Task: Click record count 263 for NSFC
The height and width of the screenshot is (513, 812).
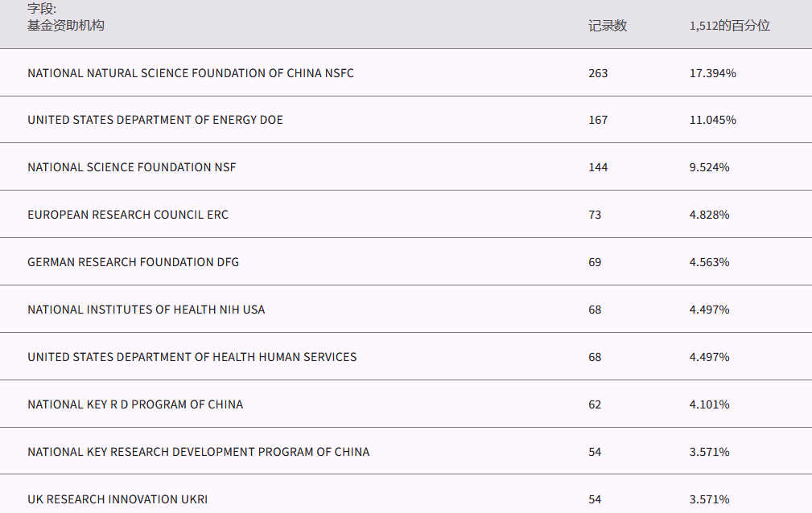Action: pyautogui.click(x=598, y=73)
